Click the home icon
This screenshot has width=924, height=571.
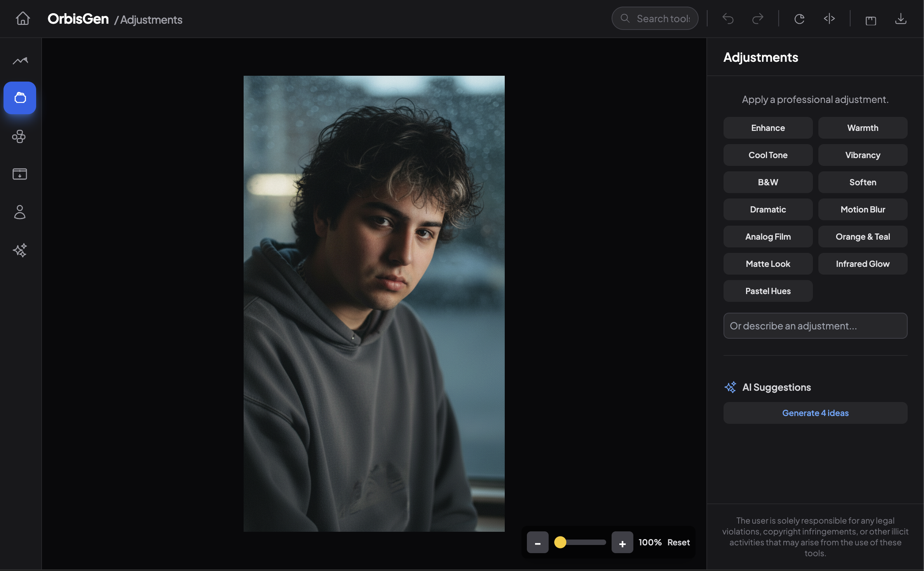23,18
